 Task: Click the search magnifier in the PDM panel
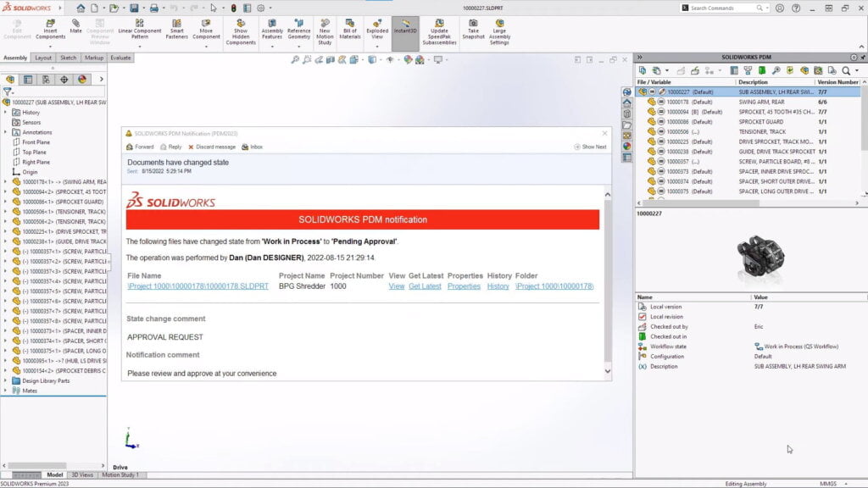847,70
